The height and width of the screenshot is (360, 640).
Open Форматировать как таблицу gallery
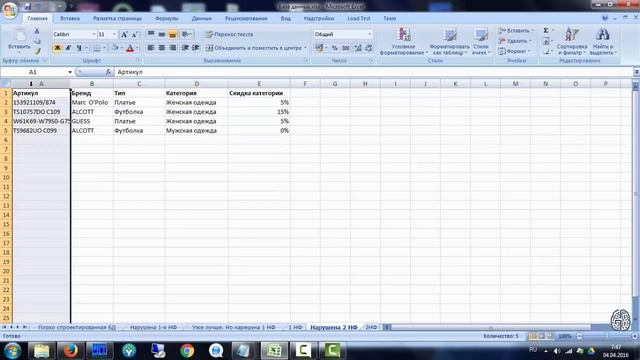[449, 42]
